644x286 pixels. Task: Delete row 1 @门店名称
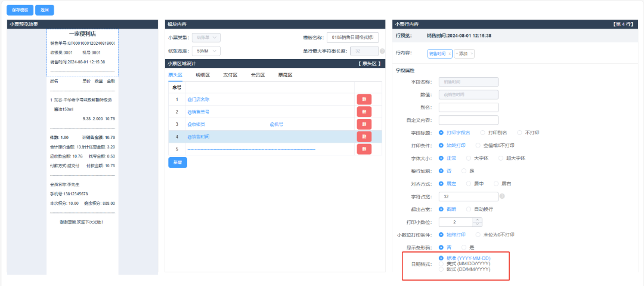pos(364,99)
